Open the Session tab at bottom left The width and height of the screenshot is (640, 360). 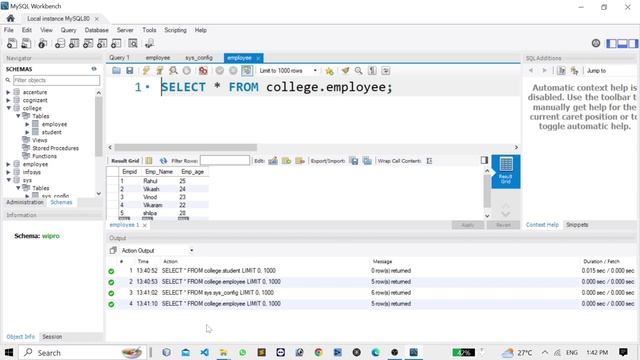(52, 337)
